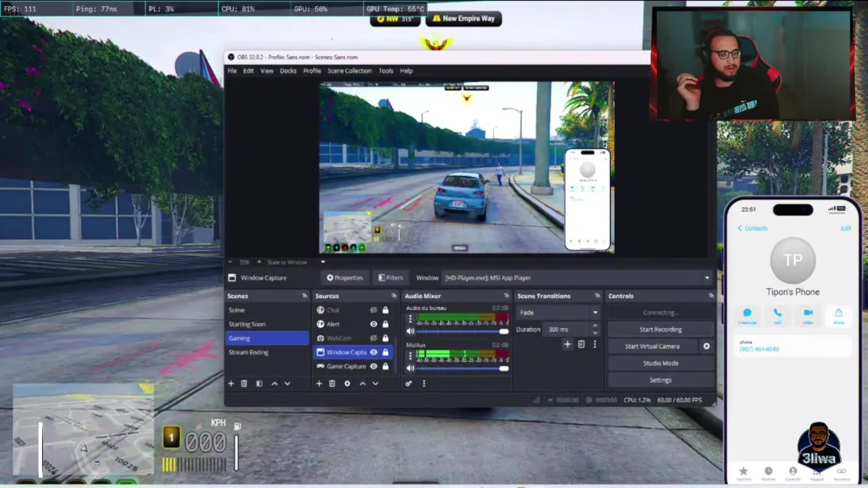Open advanced audio properties gears icon

(408, 384)
